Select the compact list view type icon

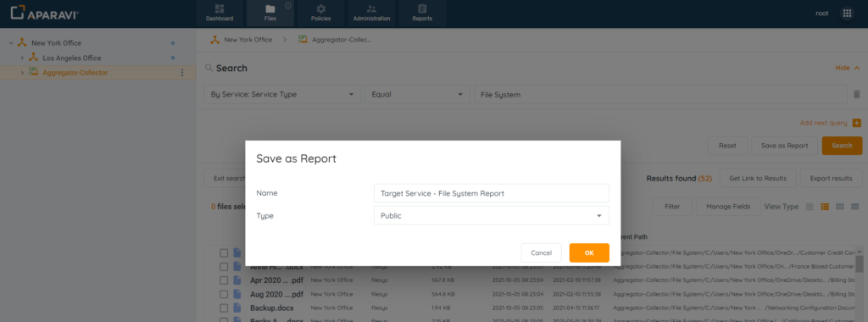[810, 207]
